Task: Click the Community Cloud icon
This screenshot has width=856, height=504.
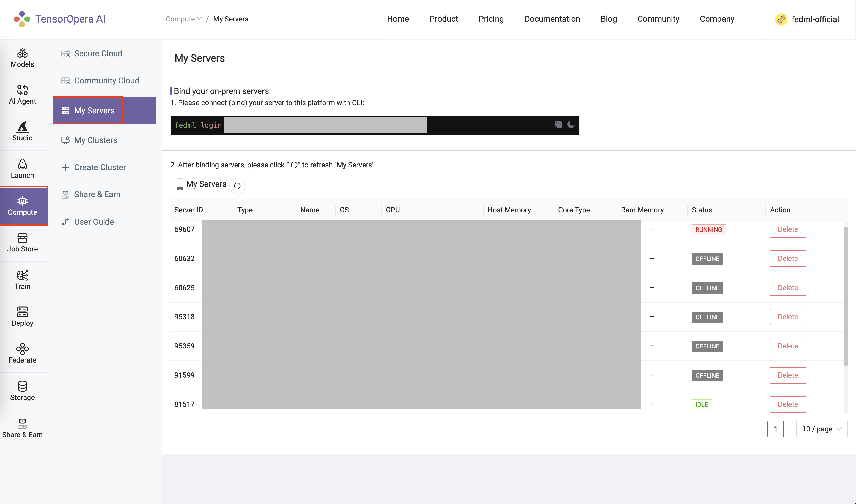Action: tap(65, 81)
